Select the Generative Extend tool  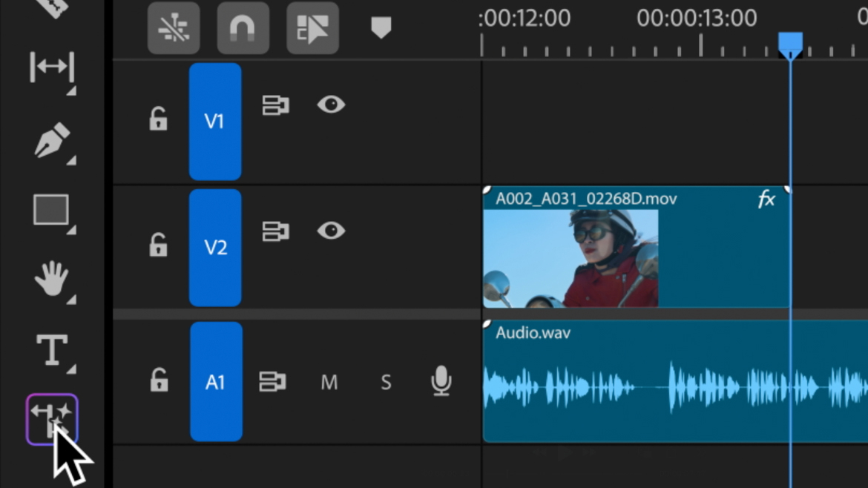[52, 419]
